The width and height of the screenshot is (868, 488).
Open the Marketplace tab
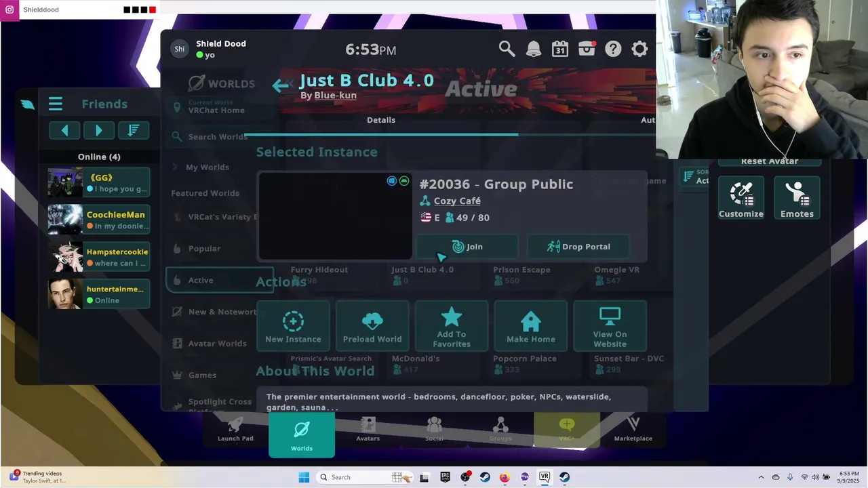[633, 430]
